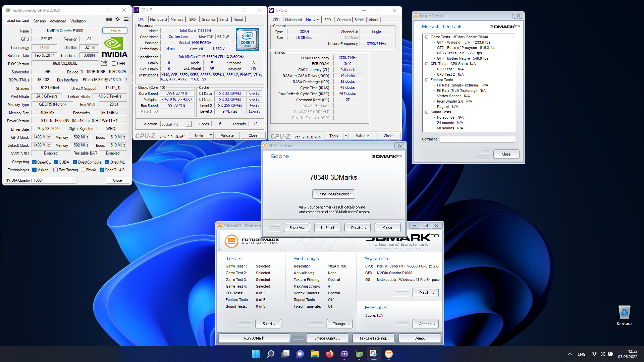
Task: Open File Explorer from the taskbar
Action: point(315,354)
